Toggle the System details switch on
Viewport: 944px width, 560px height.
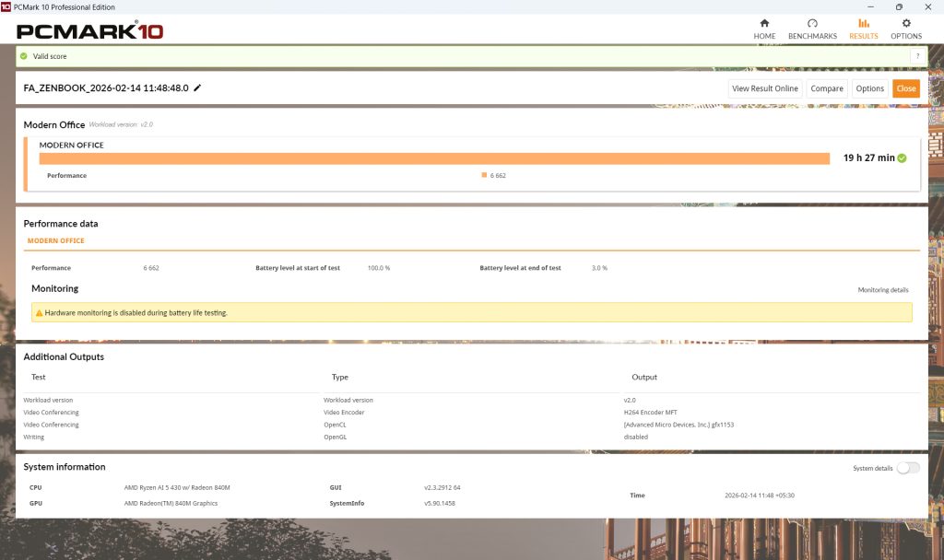908,468
